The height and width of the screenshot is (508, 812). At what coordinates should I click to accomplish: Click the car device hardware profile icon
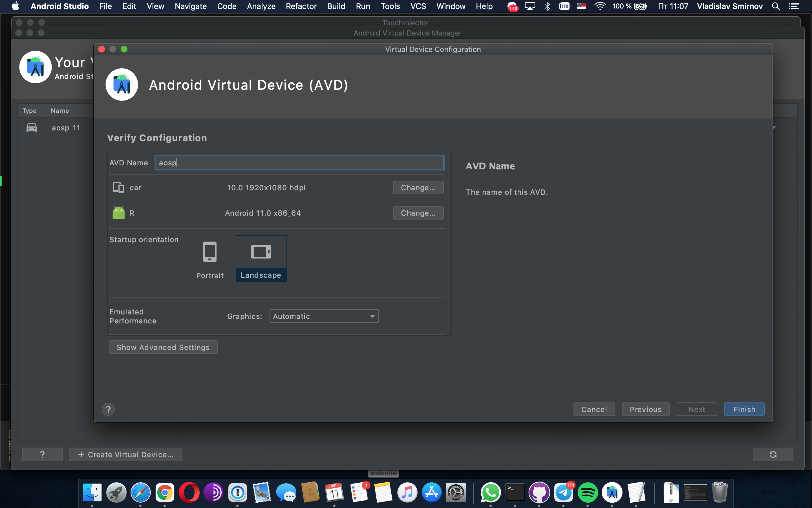(118, 187)
